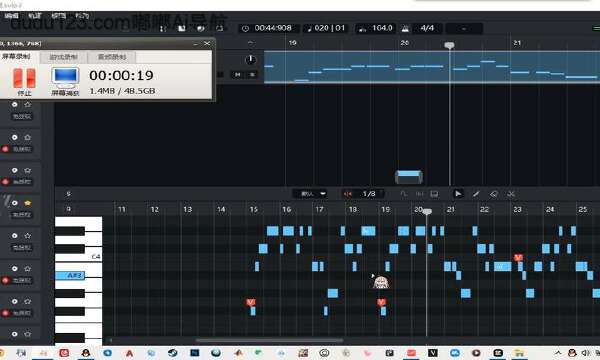
Task: Click the metronome icon
Action: [x=405, y=29]
